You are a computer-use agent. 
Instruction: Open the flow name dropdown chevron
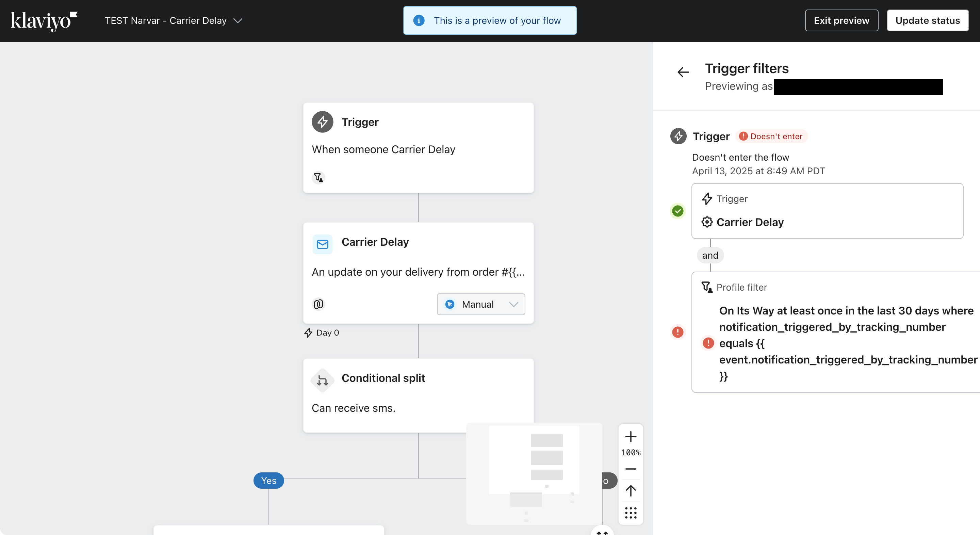[x=238, y=20]
